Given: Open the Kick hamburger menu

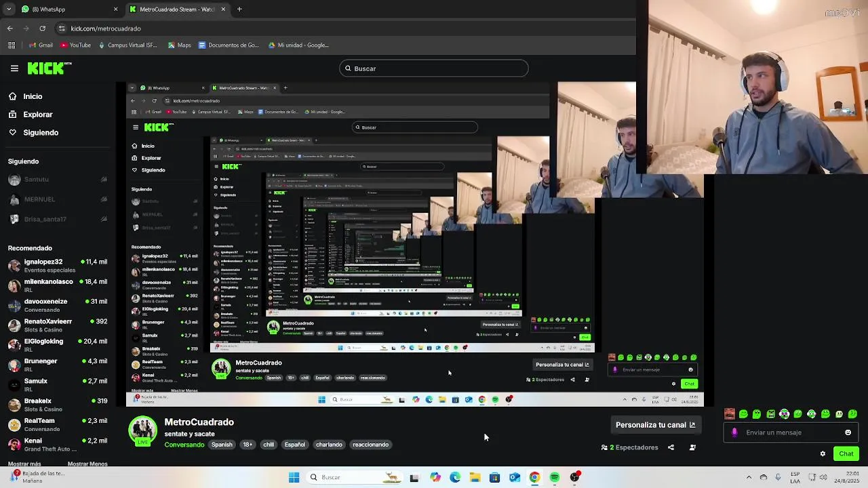Looking at the screenshot, I should [x=14, y=68].
